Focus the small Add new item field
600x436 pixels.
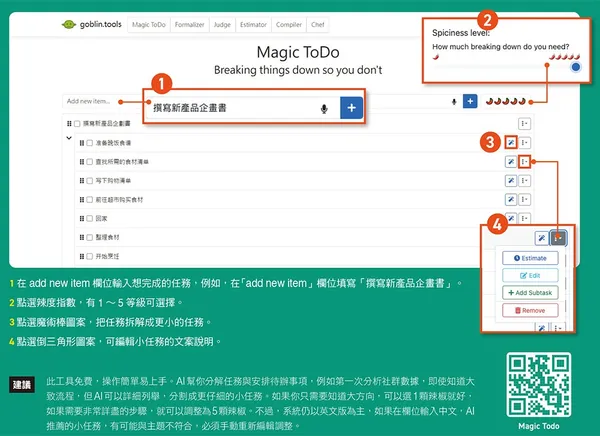coord(101,101)
